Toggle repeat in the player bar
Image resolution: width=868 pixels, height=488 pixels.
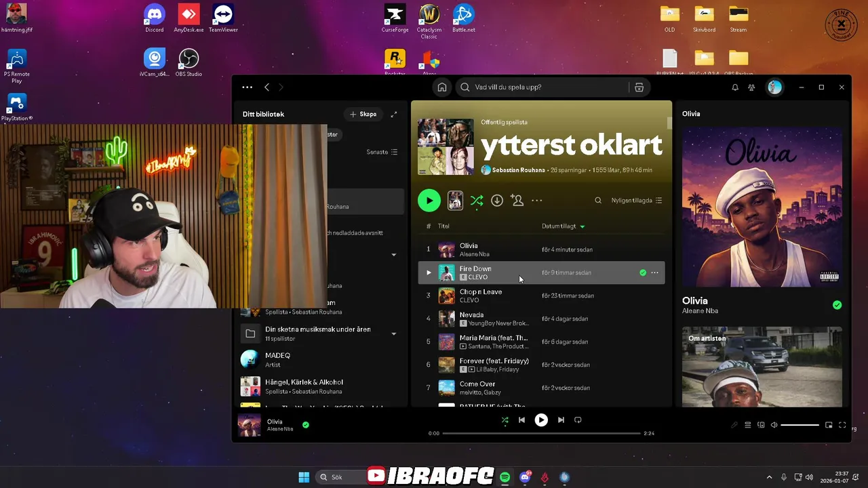click(578, 420)
